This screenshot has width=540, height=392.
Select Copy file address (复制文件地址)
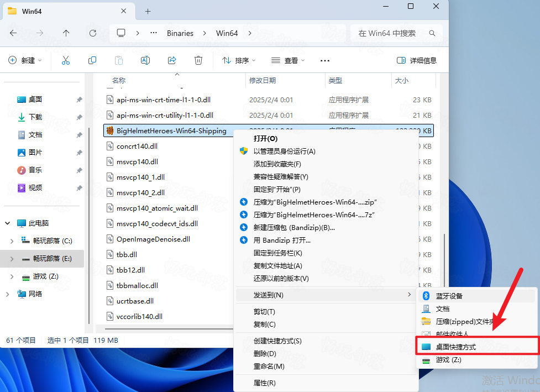click(326, 266)
